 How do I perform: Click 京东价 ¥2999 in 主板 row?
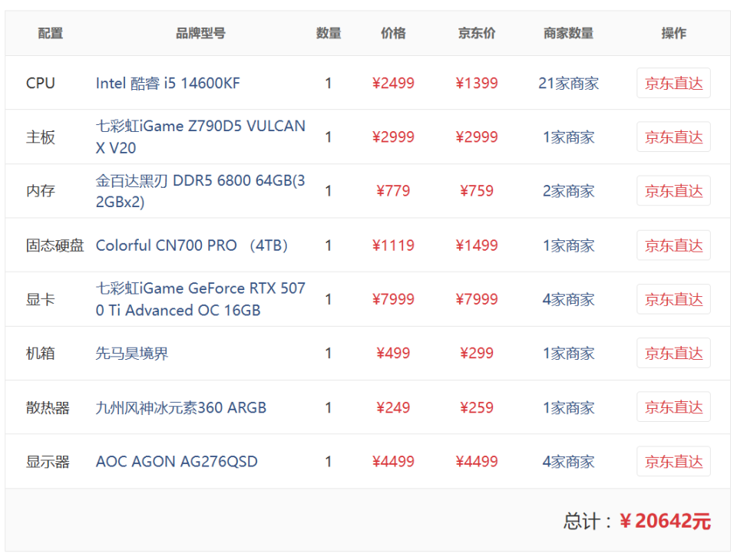click(477, 137)
